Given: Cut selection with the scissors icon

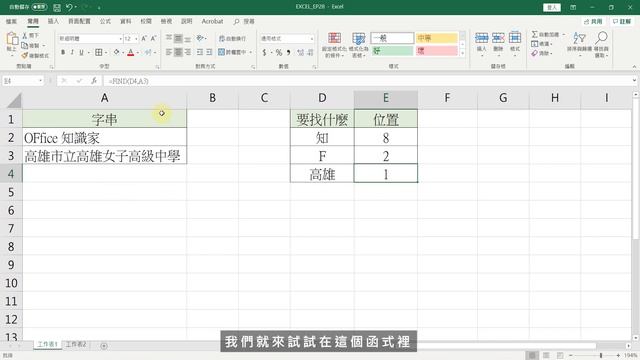Looking at the screenshot, I should pos(25,36).
